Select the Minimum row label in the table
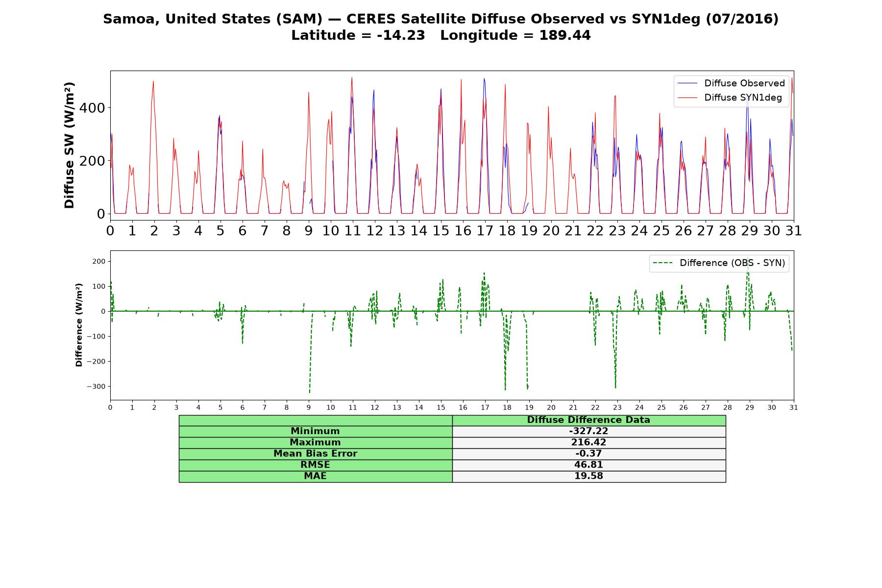This screenshot has height=588, width=882. coord(315,431)
